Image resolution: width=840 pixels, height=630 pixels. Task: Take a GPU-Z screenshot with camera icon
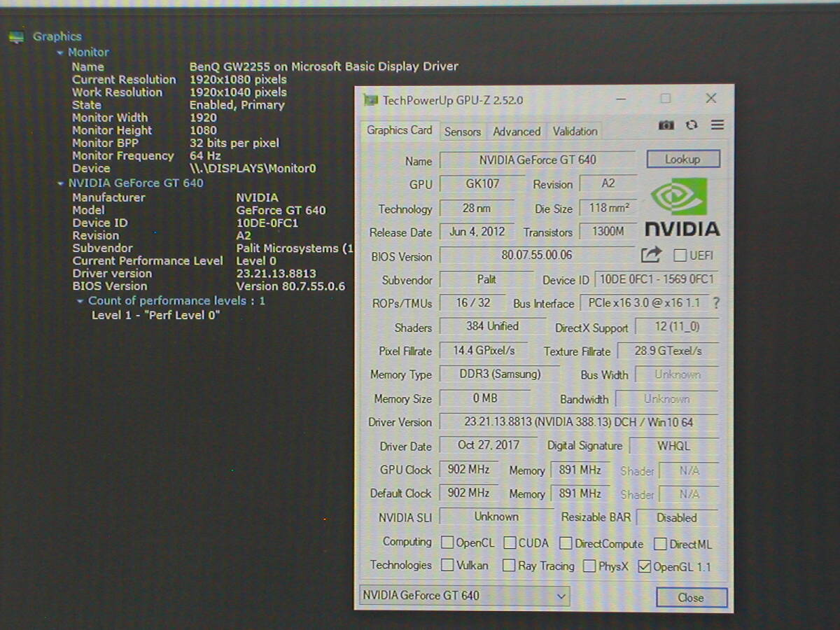(x=666, y=125)
